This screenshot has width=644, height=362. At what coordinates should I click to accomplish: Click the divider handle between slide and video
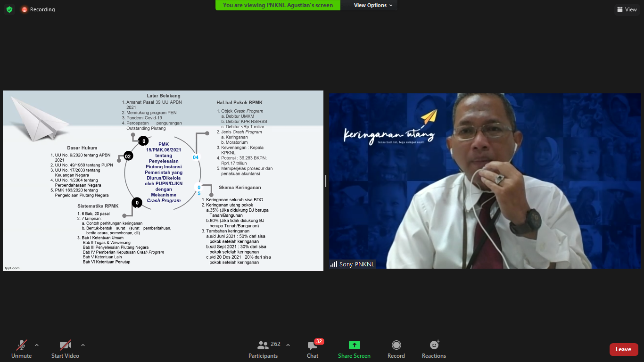coord(326,181)
